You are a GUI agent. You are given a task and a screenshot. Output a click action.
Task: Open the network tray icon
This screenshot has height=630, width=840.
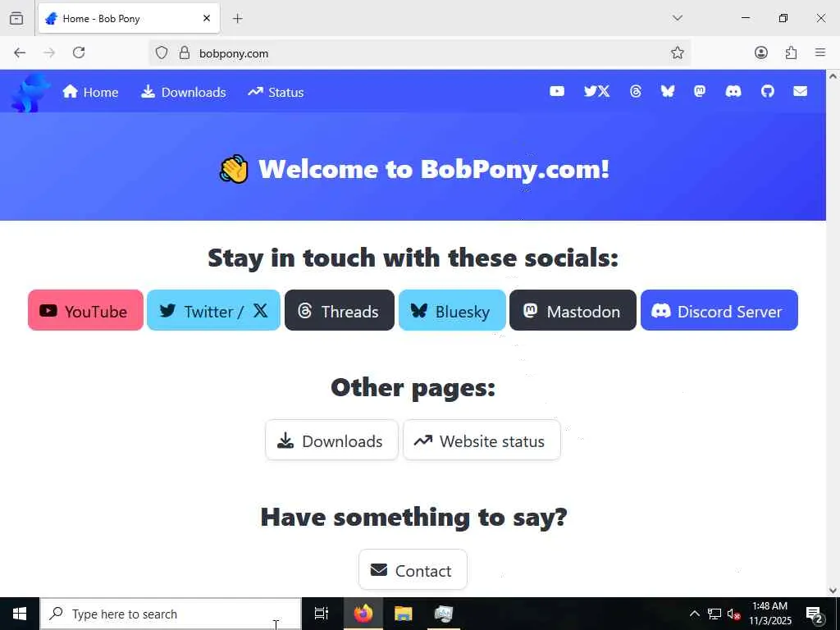(714, 614)
